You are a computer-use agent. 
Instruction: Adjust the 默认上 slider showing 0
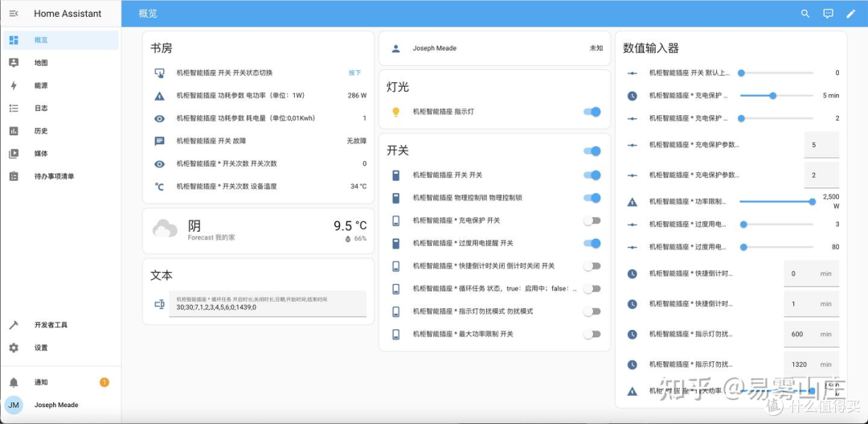tap(776, 72)
